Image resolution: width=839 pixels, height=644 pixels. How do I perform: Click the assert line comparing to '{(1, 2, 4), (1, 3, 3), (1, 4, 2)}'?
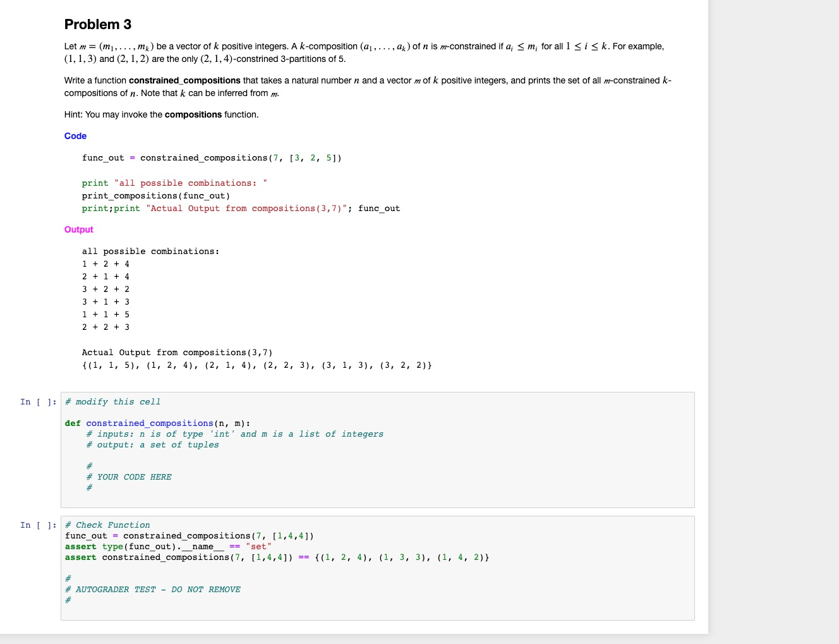pyautogui.click(x=277, y=557)
